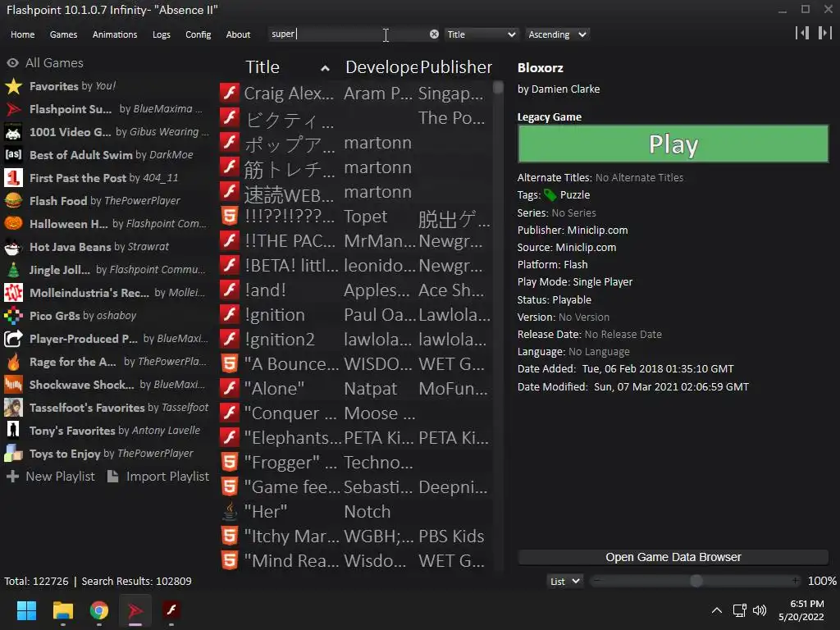Open Best of Adult Swim playlist icon
This screenshot has width=840, height=630.
(x=13, y=155)
